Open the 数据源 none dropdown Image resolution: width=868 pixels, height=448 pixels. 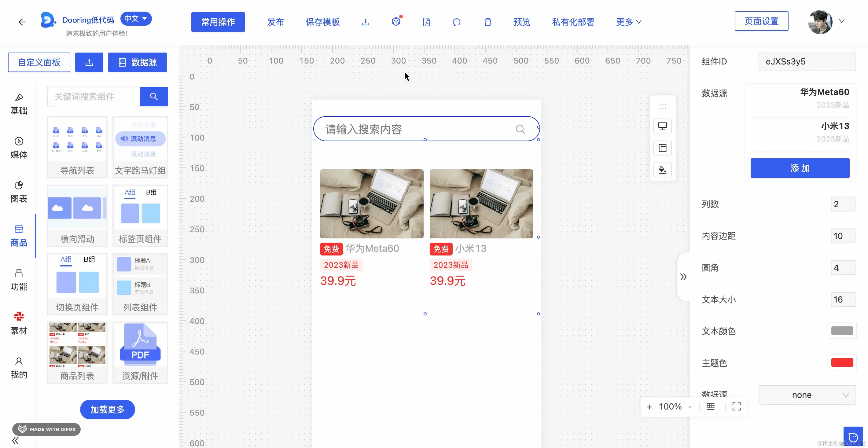(807, 395)
